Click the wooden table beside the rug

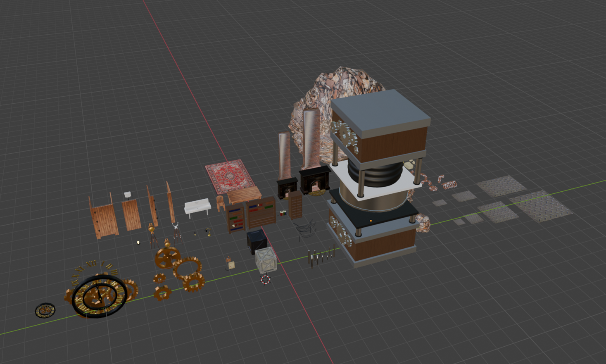click(244, 195)
